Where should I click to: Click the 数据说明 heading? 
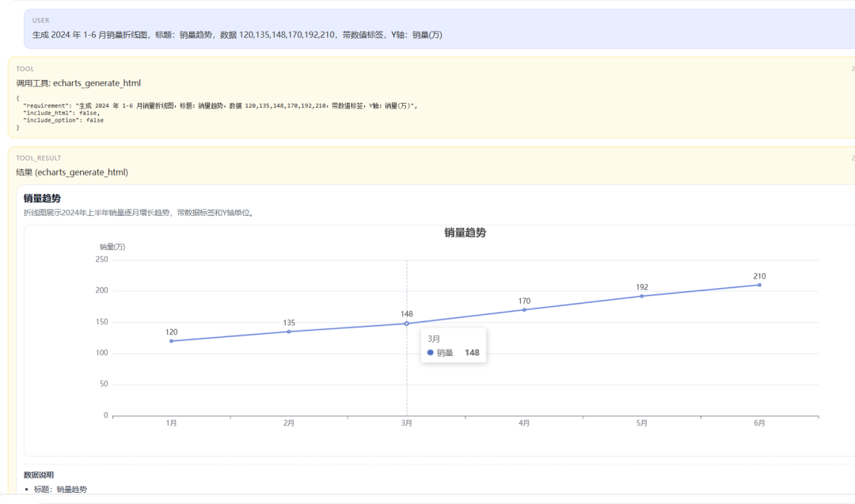tap(39, 476)
